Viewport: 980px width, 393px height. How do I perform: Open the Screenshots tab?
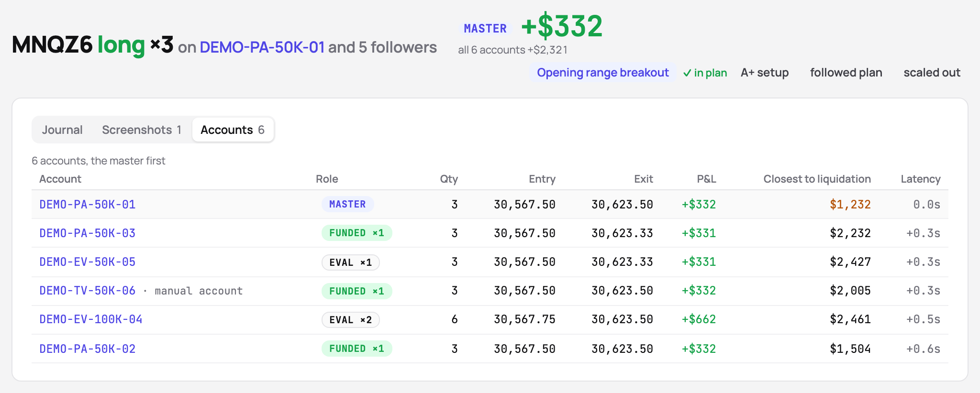142,130
